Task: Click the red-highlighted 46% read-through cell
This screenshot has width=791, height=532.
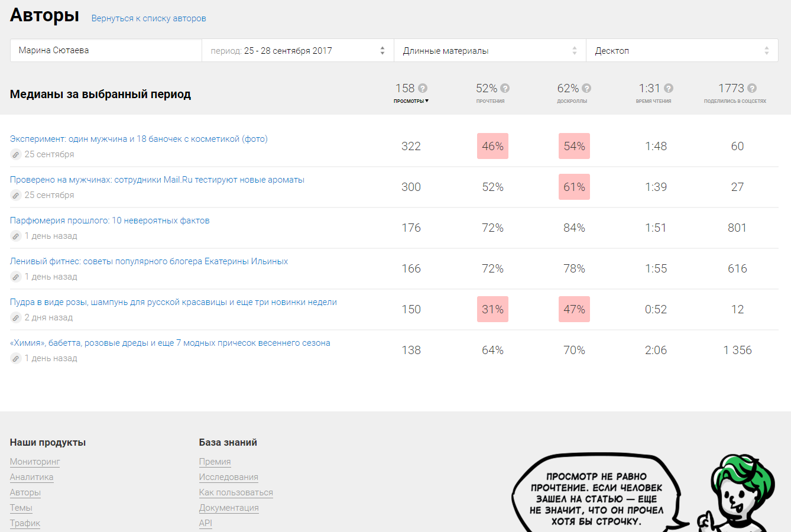Action: (x=492, y=146)
